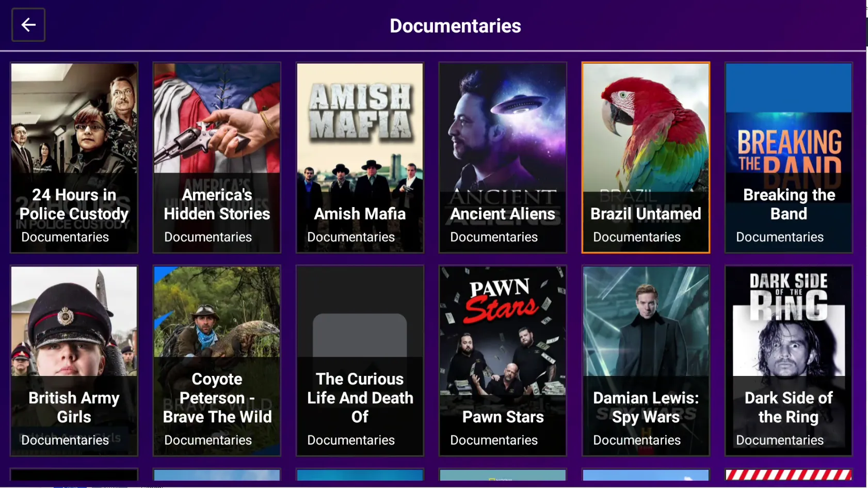Open the Breaking the Band card
The image size is (868, 488).
point(789,158)
